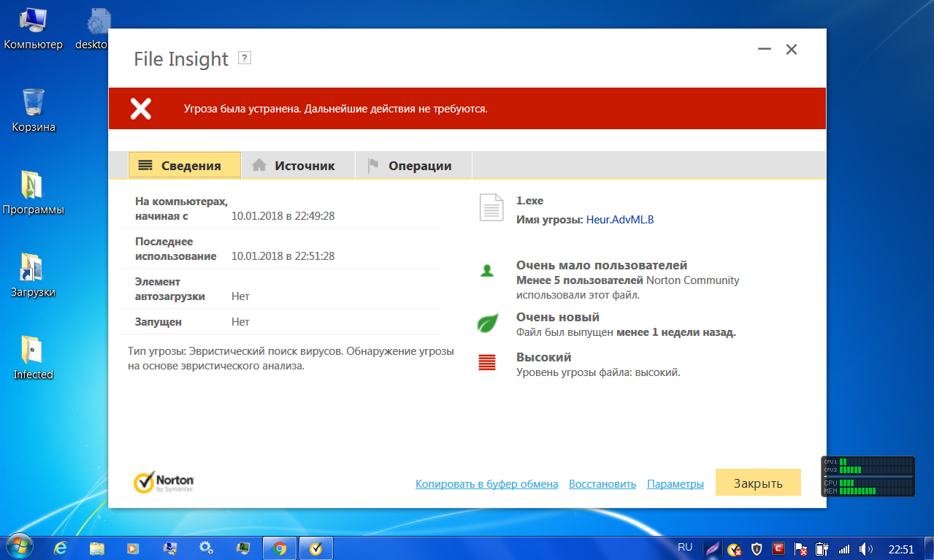
Task: Close the File Insight window
Action: click(791, 50)
